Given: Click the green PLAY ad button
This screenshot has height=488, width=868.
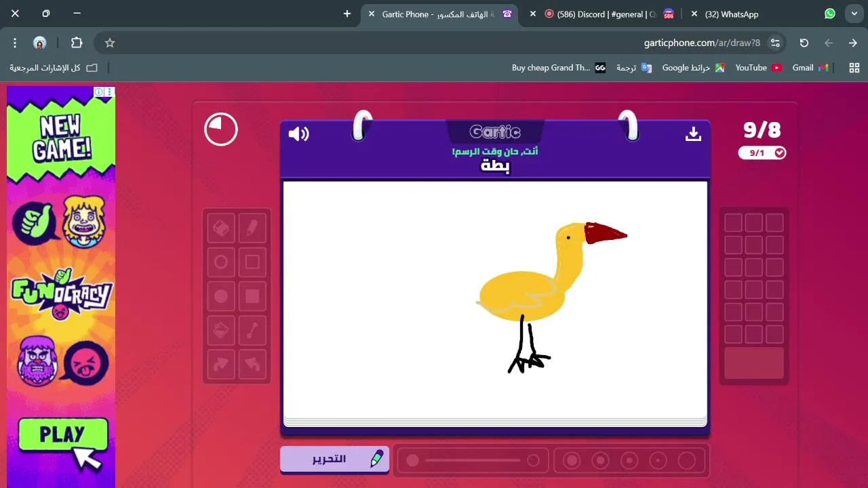Looking at the screenshot, I should 62,435.
